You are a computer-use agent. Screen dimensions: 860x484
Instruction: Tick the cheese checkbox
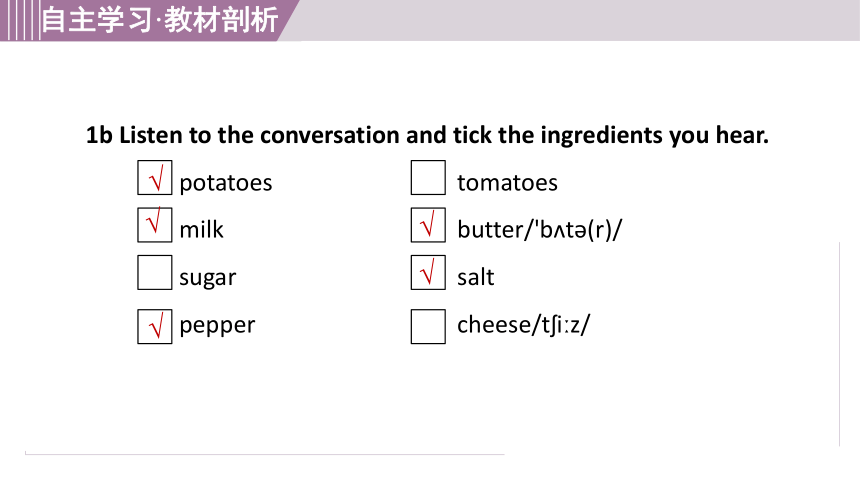[428, 327]
